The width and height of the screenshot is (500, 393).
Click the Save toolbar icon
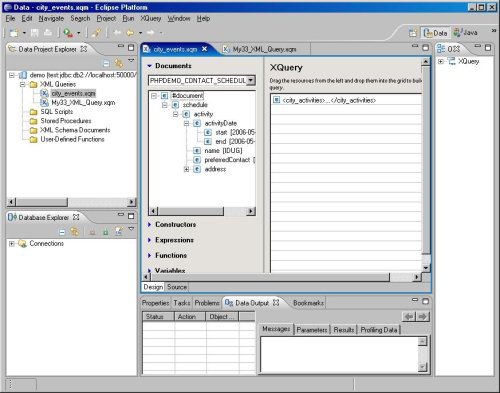click(35, 33)
